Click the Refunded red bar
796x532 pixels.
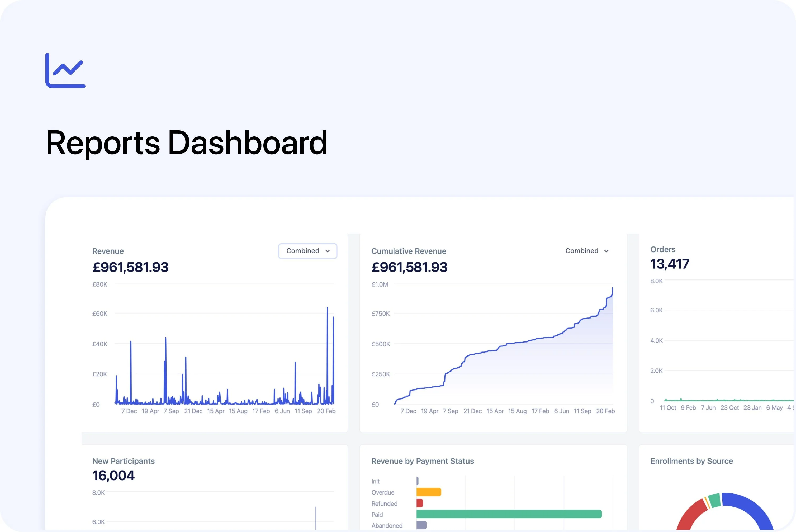420,503
